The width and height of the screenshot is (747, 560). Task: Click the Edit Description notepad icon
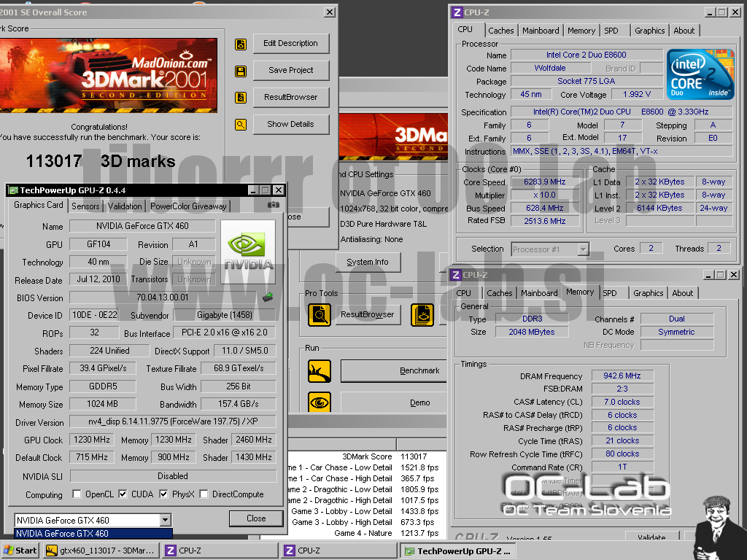click(x=241, y=44)
